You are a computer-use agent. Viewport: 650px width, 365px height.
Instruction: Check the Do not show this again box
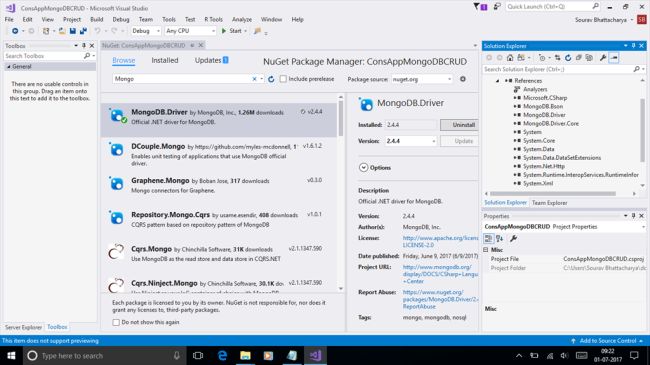click(116, 322)
